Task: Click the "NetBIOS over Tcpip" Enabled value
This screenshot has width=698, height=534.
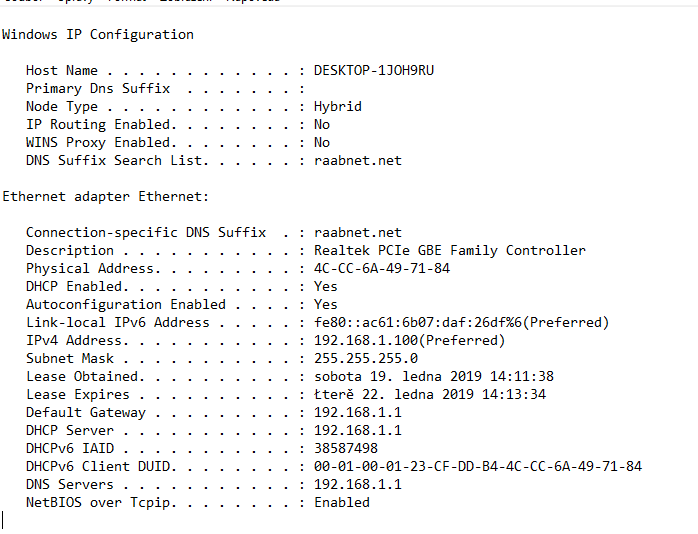Action: click(x=341, y=503)
